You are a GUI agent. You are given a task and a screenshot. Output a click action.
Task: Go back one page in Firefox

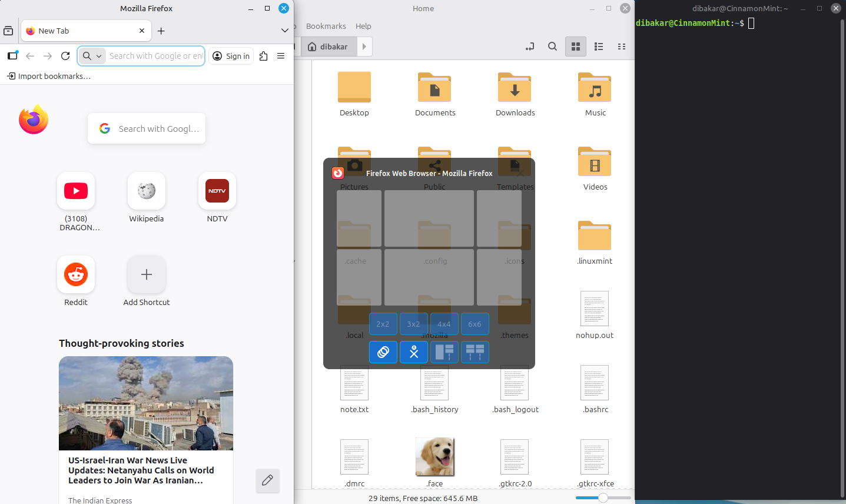coord(30,56)
